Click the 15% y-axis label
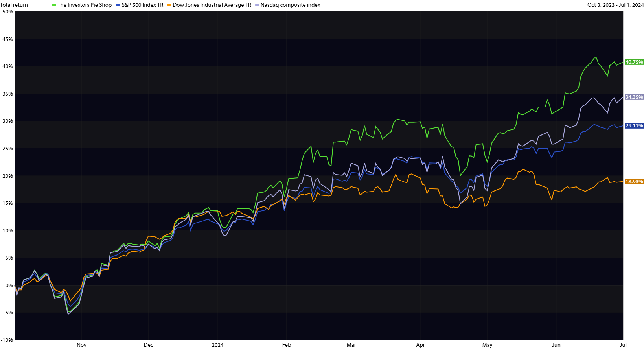Viewport: 644px width, 350px height. [x=8, y=203]
